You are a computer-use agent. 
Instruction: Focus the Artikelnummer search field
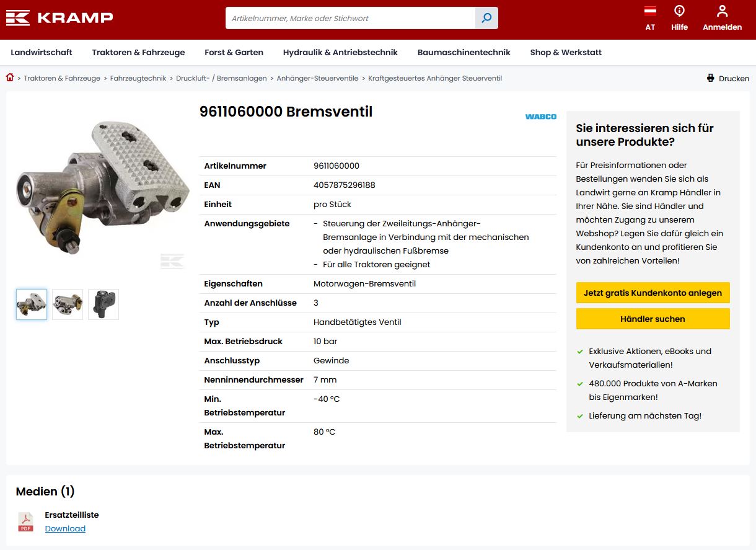pos(350,18)
